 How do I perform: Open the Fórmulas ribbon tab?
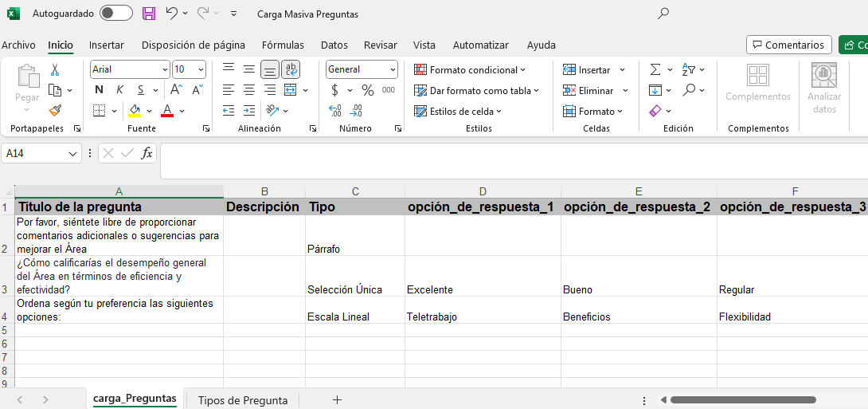coord(283,45)
